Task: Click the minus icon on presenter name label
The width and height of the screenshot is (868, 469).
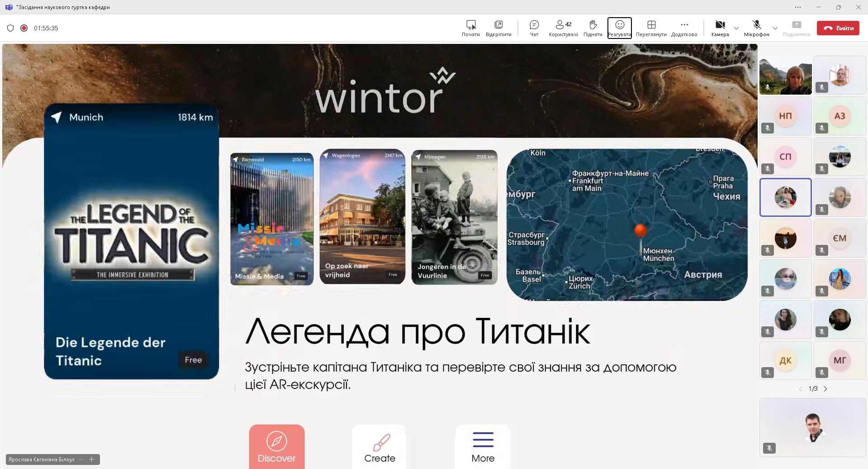Action: (x=81, y=459)
